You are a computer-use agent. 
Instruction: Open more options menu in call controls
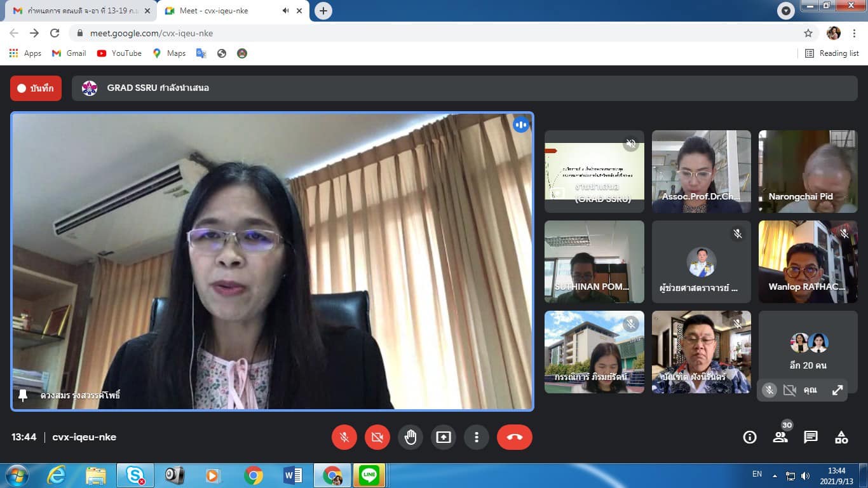476,437
